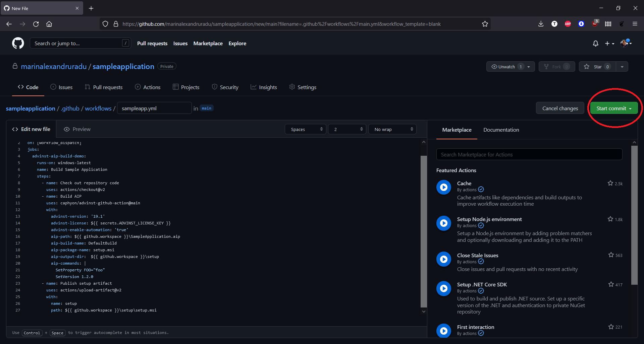
Task: Change indent mode Spaces dropdown
Action: (x=306, y=129)
